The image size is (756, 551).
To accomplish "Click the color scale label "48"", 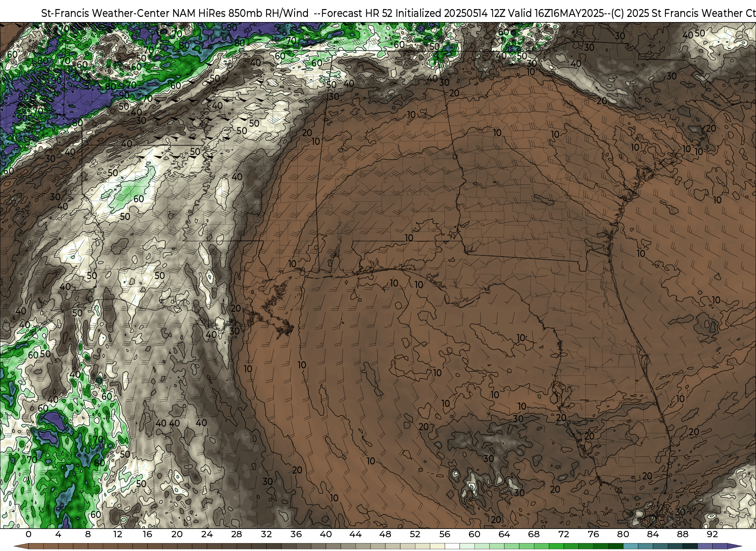I will point(385,534).
